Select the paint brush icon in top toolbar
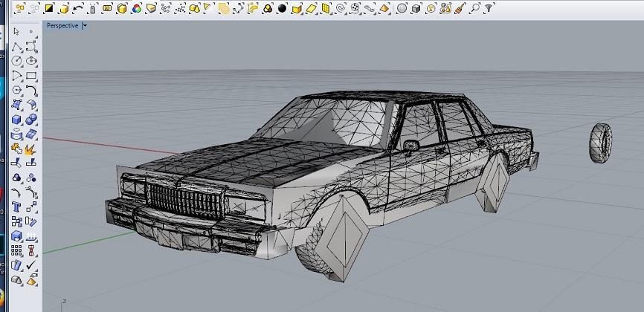Screen dimensions: 644x312 (460, 9)
